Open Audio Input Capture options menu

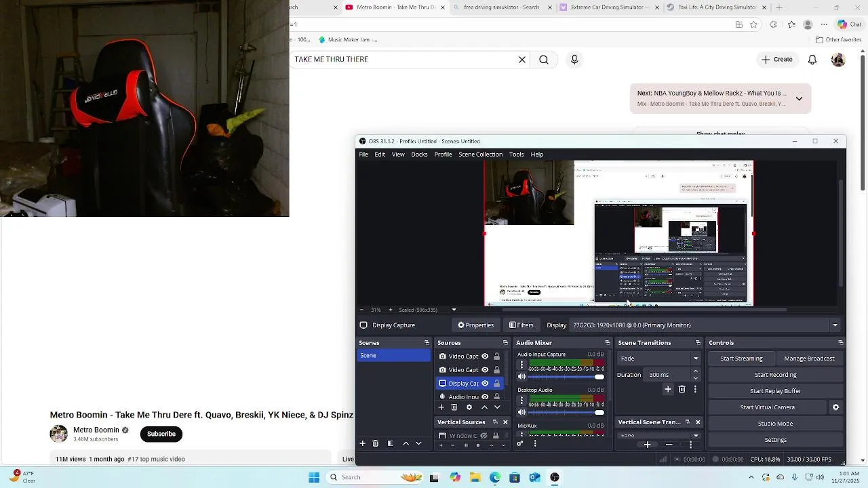click(x=521, y=365)
